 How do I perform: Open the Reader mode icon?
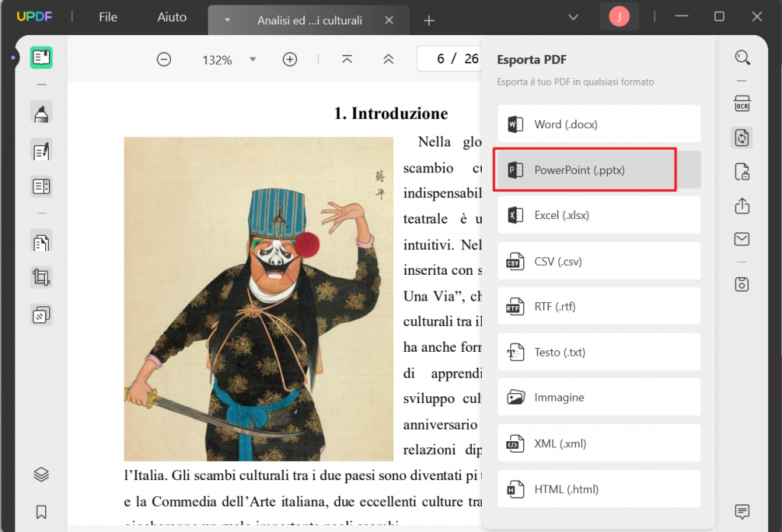(41, 58)
